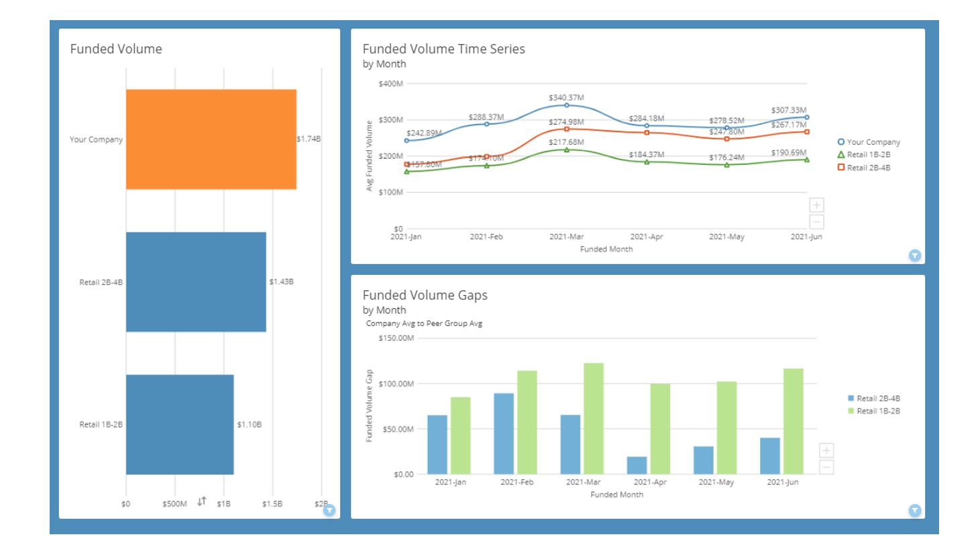Zoom in on the Time Series chart
The height and width of the screenshot is (551, 980).
(816, 205)
